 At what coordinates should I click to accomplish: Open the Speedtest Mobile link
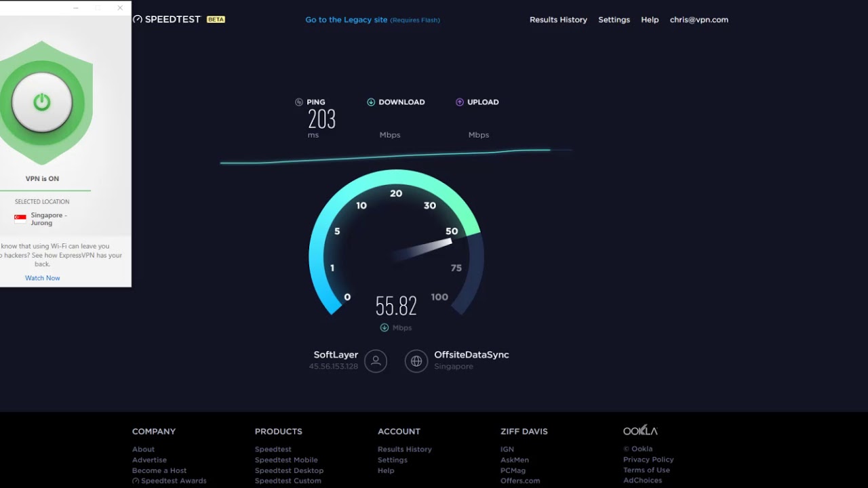pyautogui.click(x=286, y=460)
